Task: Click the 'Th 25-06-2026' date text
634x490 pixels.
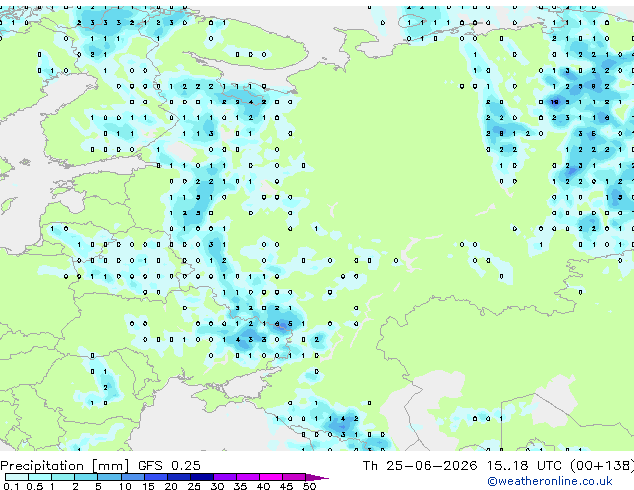Action: [420, 466]
